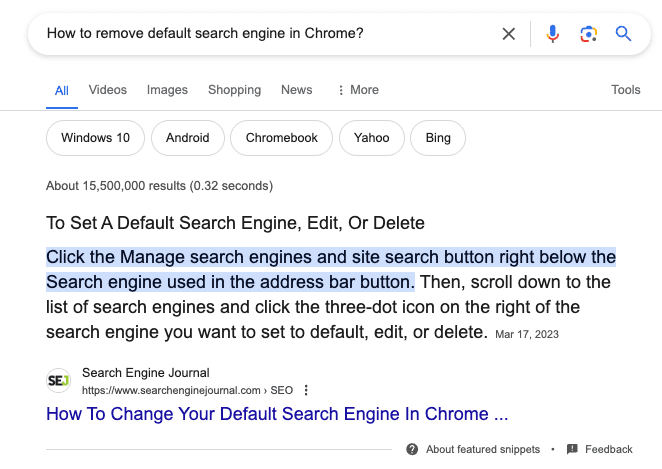Click the blue magnifying glass search icon
This screenshot has height=469, width=662.
pyautogui.click(x=623, y=34)
